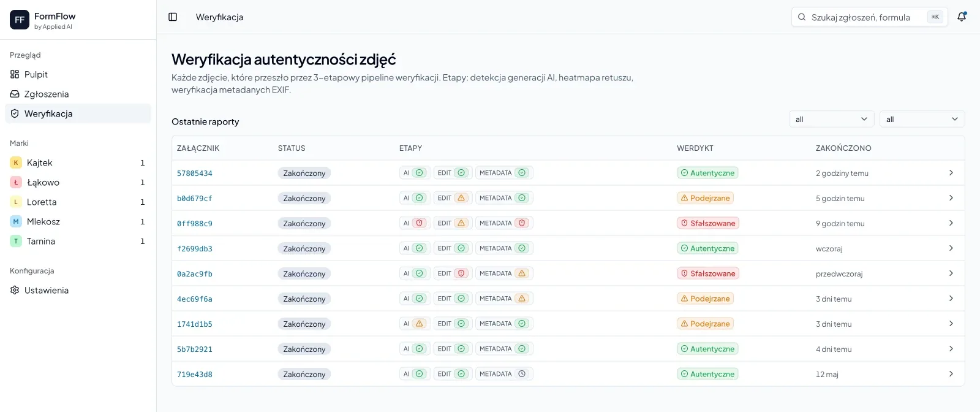
Task: Open the second 'all' filter dropdown at far right
Action: click(922, 119)
